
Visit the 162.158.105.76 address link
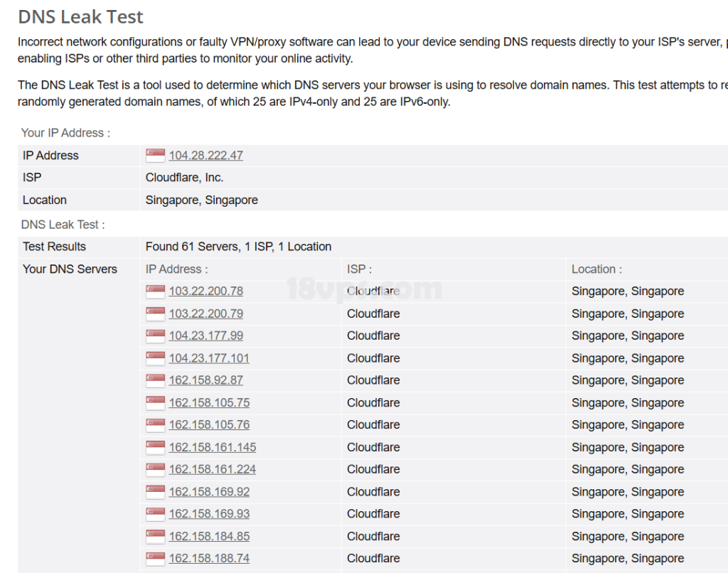(x=209, y=425)
